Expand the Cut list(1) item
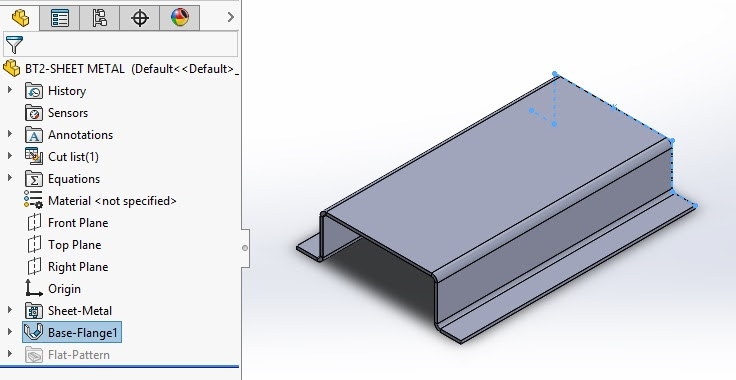Image resolution: width=736 pixels, height=380 pixels. point(10,156)
